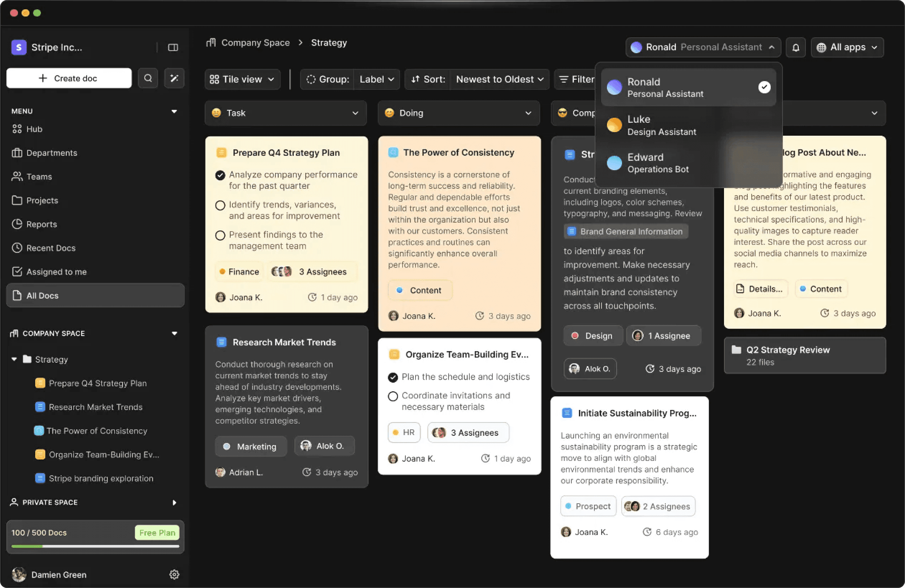905x588 pixels.
Task: Toggle the sidebar panel icon
Action: click(173, 47)
